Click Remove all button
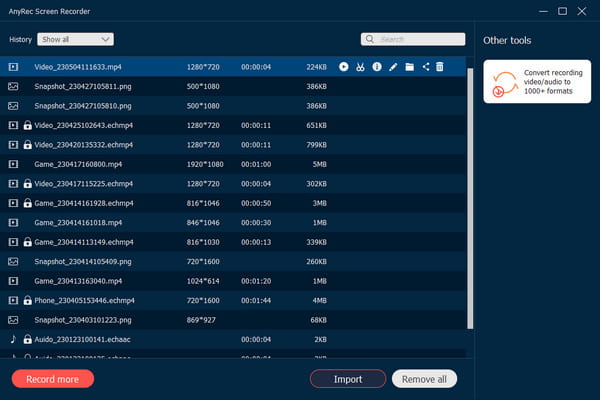The width and height of the screenshot is (600, 400). [424, 379]
